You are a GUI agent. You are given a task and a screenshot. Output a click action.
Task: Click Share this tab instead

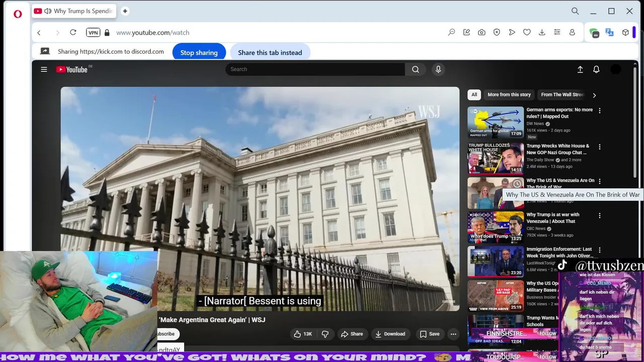tap(270, 52)
